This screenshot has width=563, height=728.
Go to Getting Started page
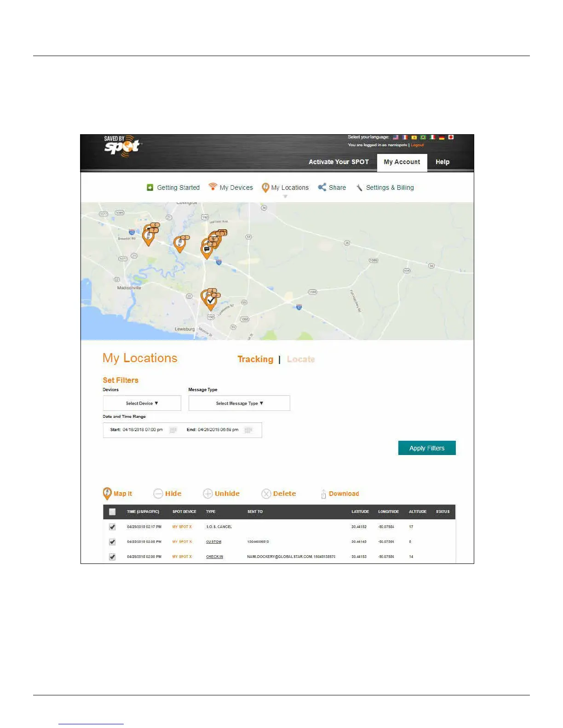[x=178, y=188]
